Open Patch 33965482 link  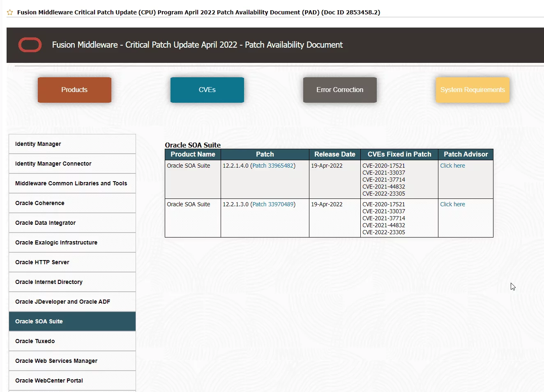273,166
